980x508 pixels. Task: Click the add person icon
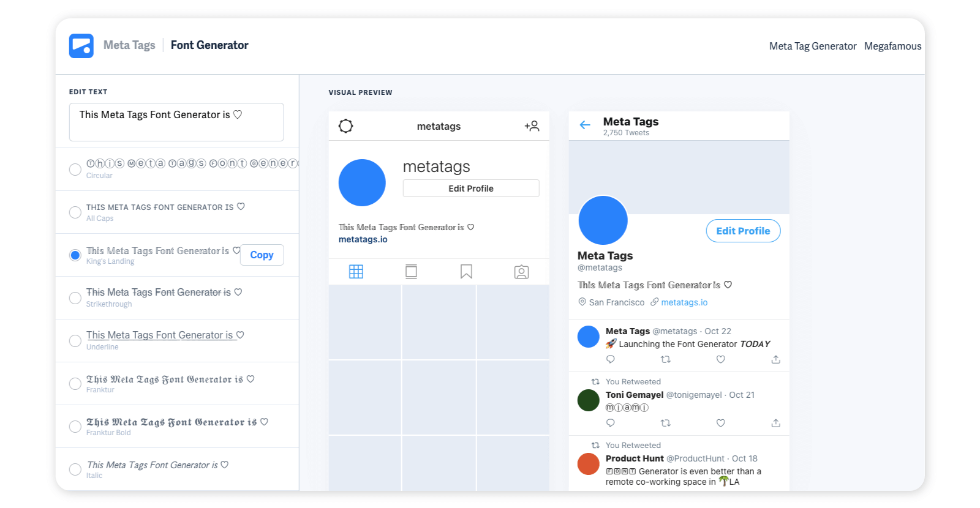click(532, 126)
